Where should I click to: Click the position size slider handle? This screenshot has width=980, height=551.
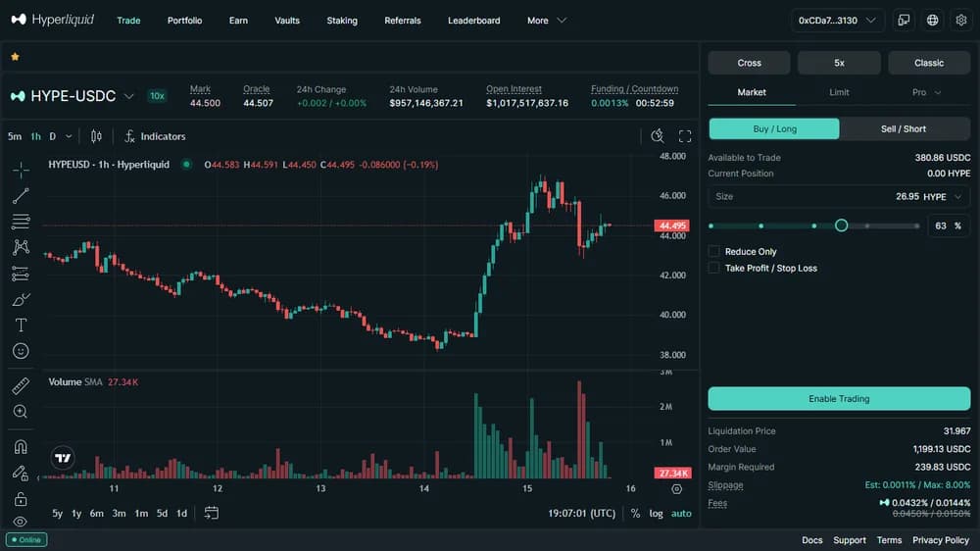click(841, 225)
